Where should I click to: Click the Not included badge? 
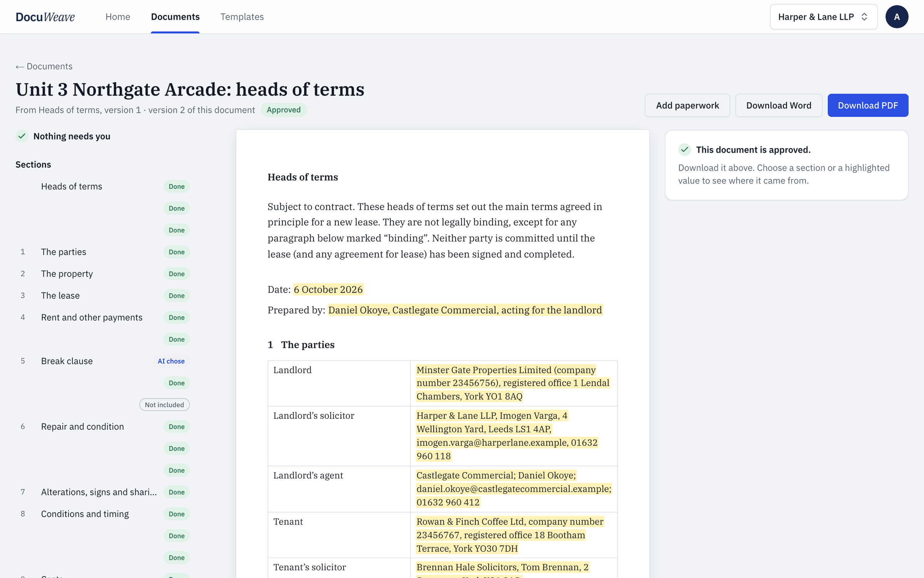click(164, 405)
